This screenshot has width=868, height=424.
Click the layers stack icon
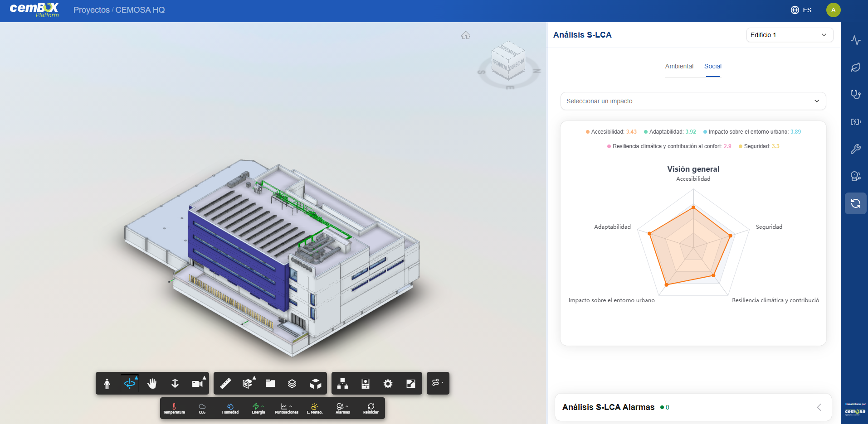[292, 384]
